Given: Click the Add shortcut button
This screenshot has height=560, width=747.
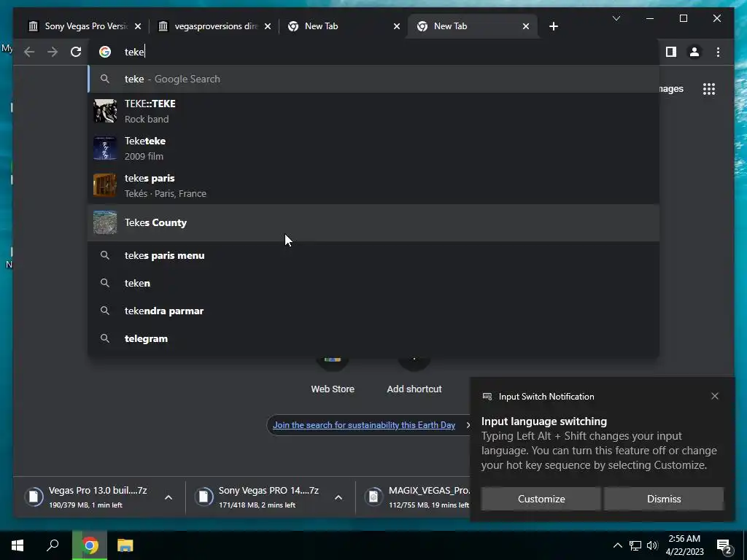Looking at the screenshot, I should point(414,376).
